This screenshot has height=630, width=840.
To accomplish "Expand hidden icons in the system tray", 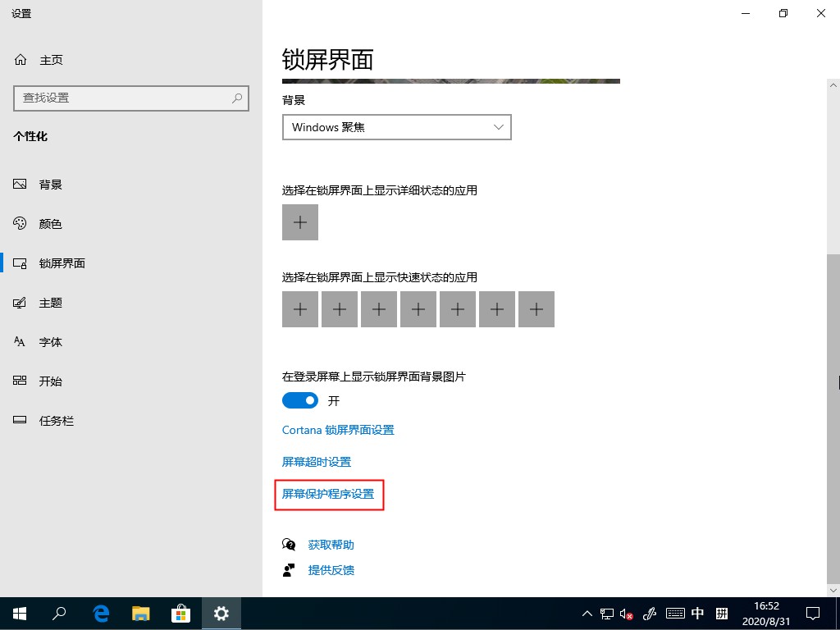I will [x=586, y=613].
